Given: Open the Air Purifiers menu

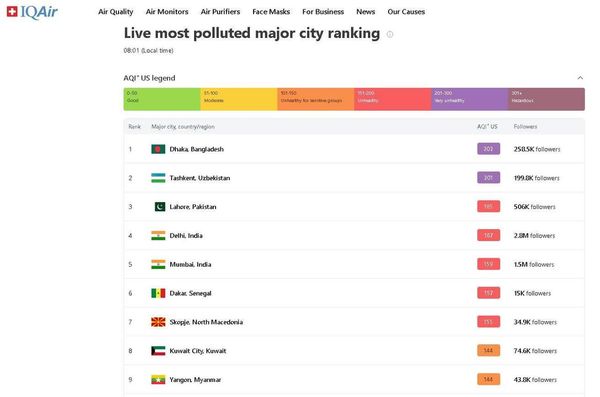Looking at the screenshot, I should click(x=220, y=12).
